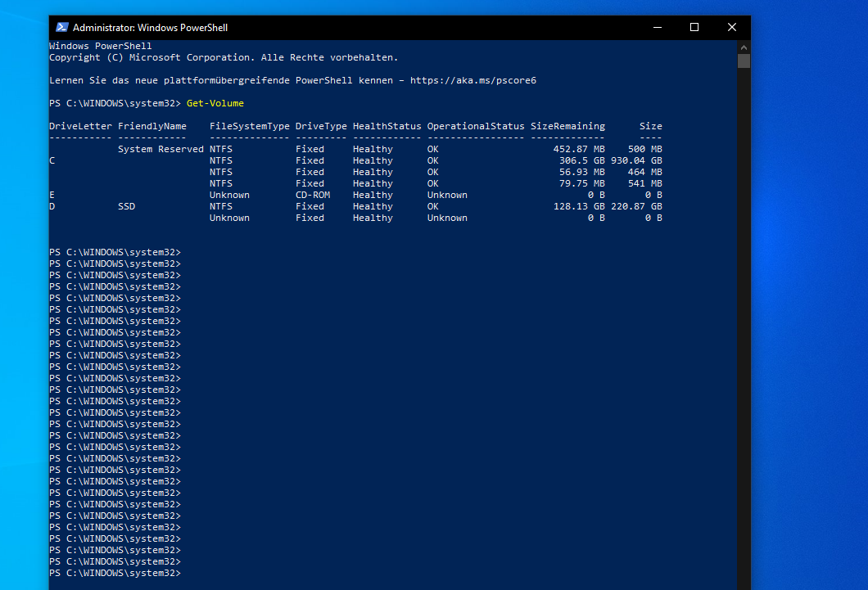Click the Unknown file system in row E
Image resolution: width=868 pixels, height=590 pixels.
click(229, 195)
